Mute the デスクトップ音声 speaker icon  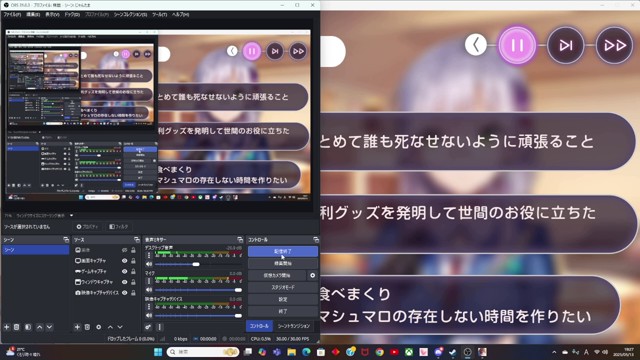pos(149,264)
